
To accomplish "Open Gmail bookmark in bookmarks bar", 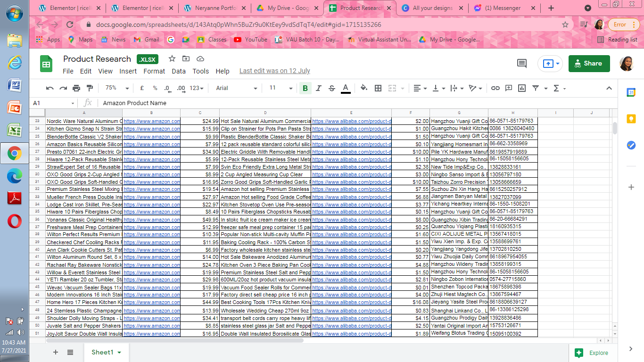I will pos(146,40).
